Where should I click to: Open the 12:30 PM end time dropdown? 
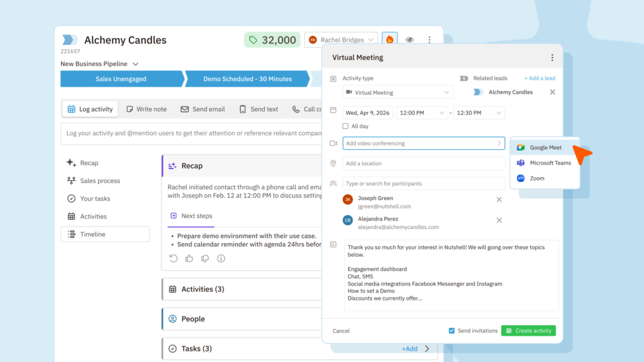pyautogui.click(x=479, y=113)
